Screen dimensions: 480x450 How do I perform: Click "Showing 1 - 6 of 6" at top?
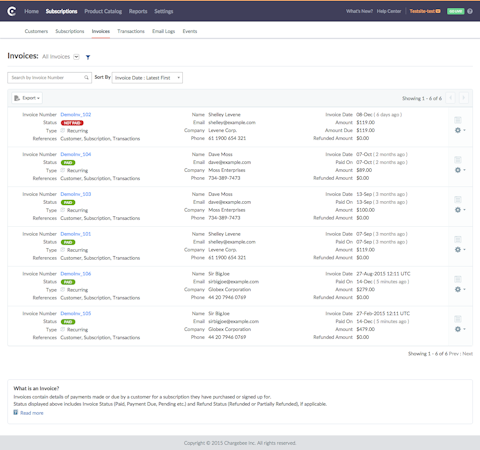click(422, 98)
